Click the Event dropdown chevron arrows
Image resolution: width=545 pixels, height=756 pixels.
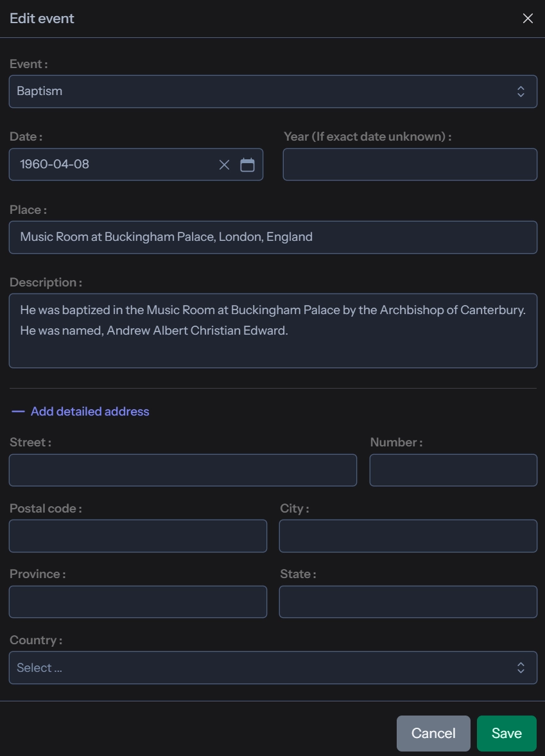[521, 91]
